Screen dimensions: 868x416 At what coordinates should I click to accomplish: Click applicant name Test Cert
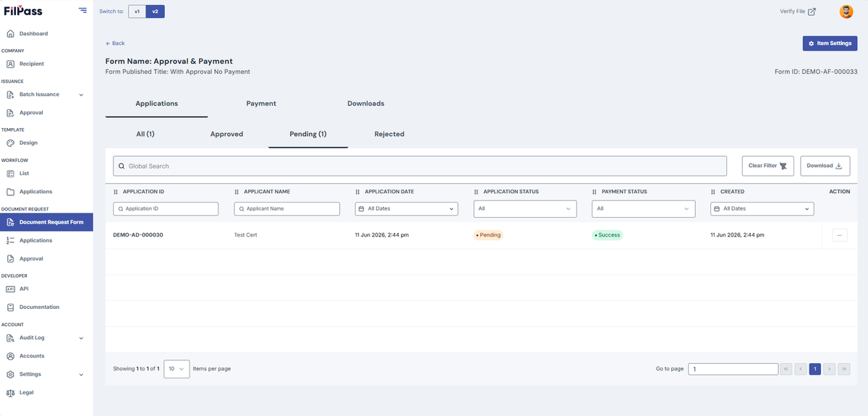point(245,235)
